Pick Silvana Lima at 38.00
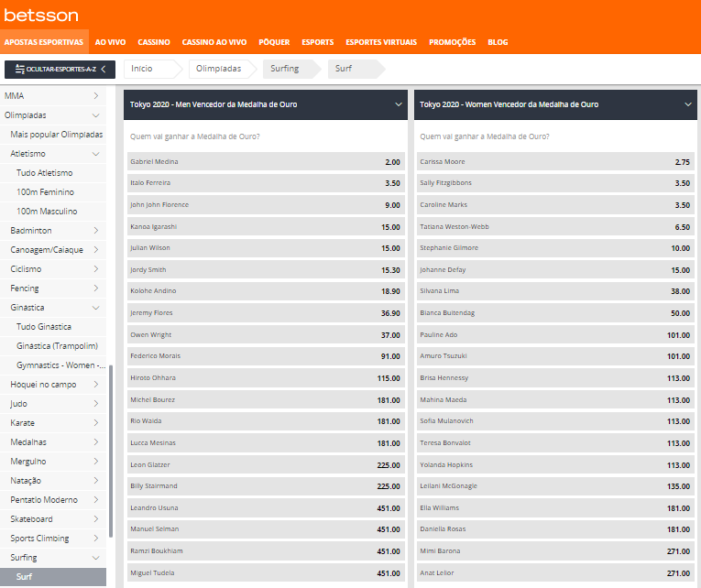Image resolution: width=701 pixels, height=588 pixels. point(555,291)
